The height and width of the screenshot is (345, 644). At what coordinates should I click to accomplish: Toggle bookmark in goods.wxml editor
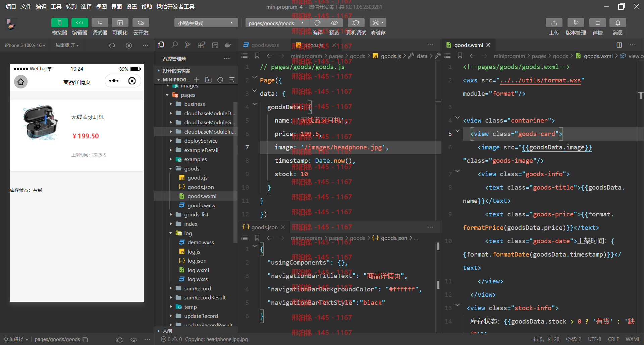(460, 56)
